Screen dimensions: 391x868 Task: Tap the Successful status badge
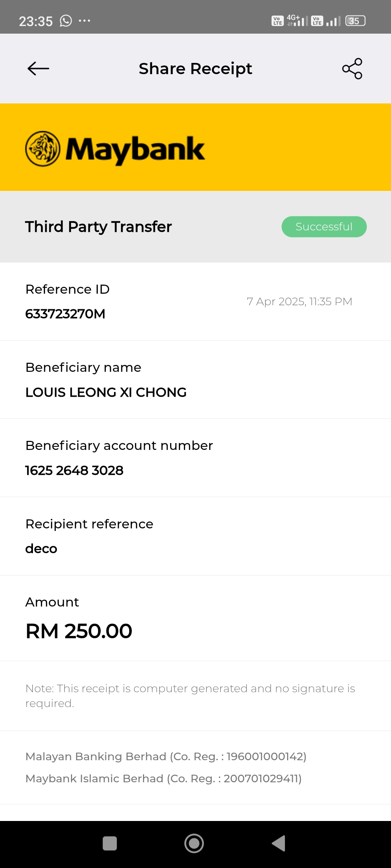point(324,227)
